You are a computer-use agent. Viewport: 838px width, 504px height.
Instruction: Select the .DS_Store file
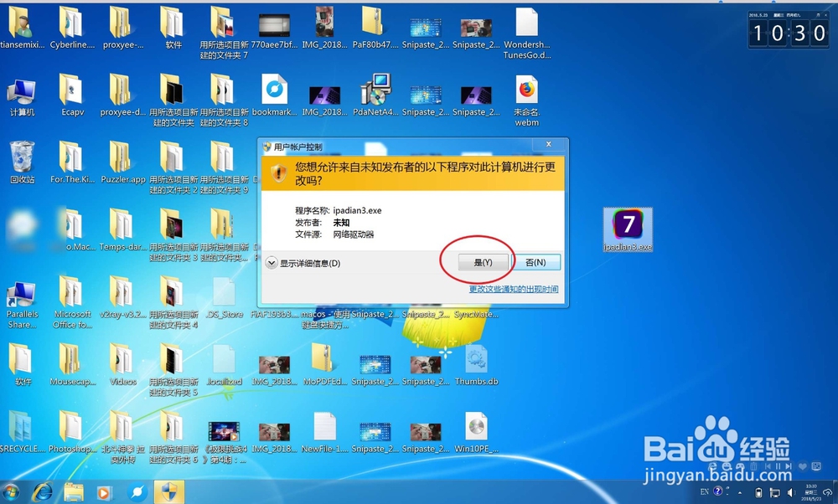(x=224, y=298)
